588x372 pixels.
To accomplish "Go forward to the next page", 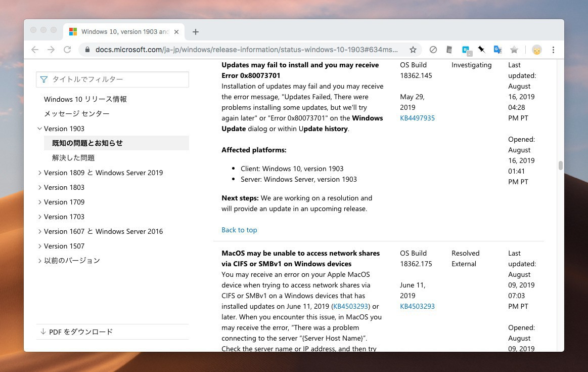I will tap(51, 50).
